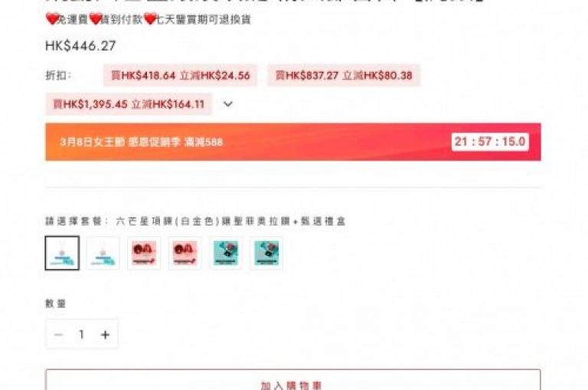This screenshot has height=390, width=588.
Task: Choose the second necklace package thumbnail
Action: pyautogui.click(x=103, y=253)
